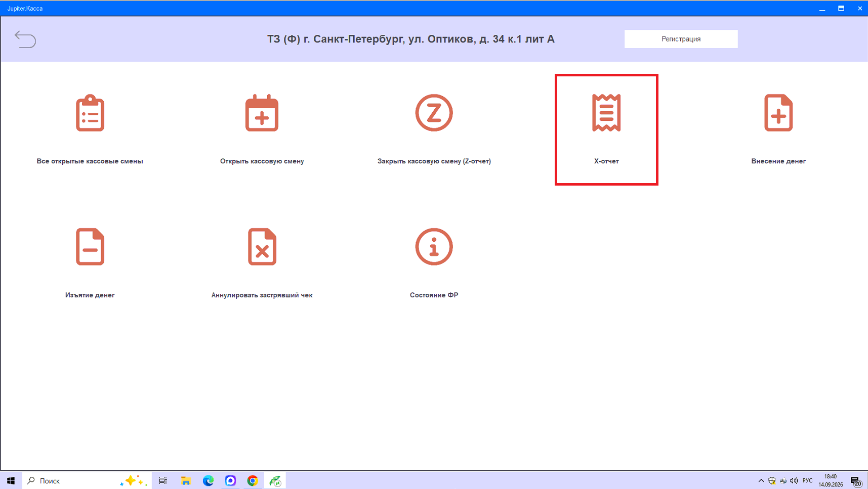Click the taskbar Поиск search field
868x489 pixels.
pyautogui.click(x=87, y=480)
